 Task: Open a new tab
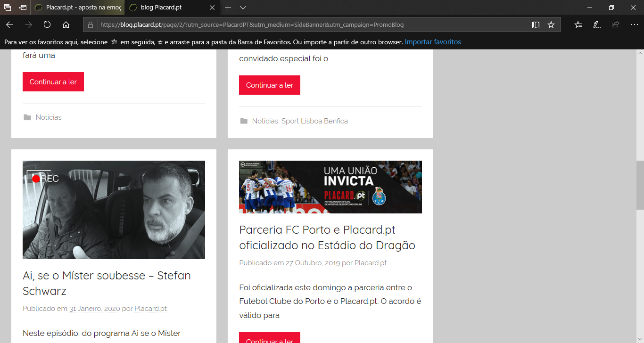tap(228, 8)
